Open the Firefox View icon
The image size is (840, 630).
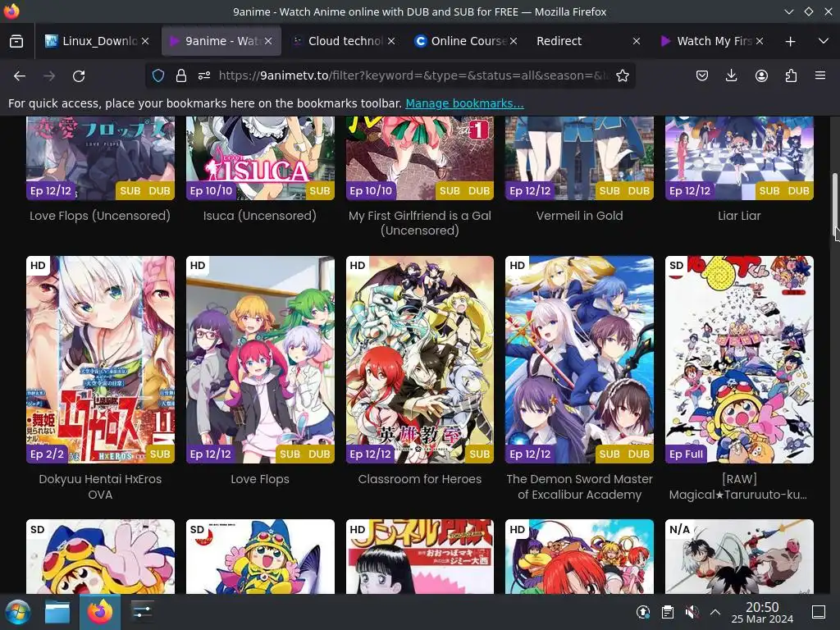point(16,41)
